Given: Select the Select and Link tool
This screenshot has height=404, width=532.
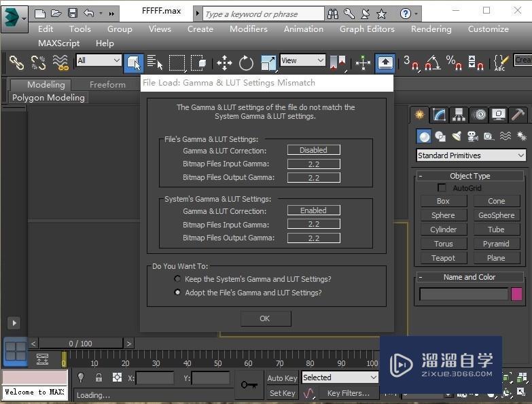Looking at the screenshot, I should click(16, 62).
